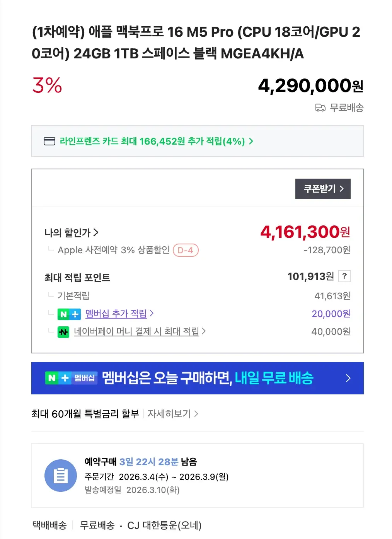Click the product title text
This screenshot has width=392, height=539.
pos(196,43)
